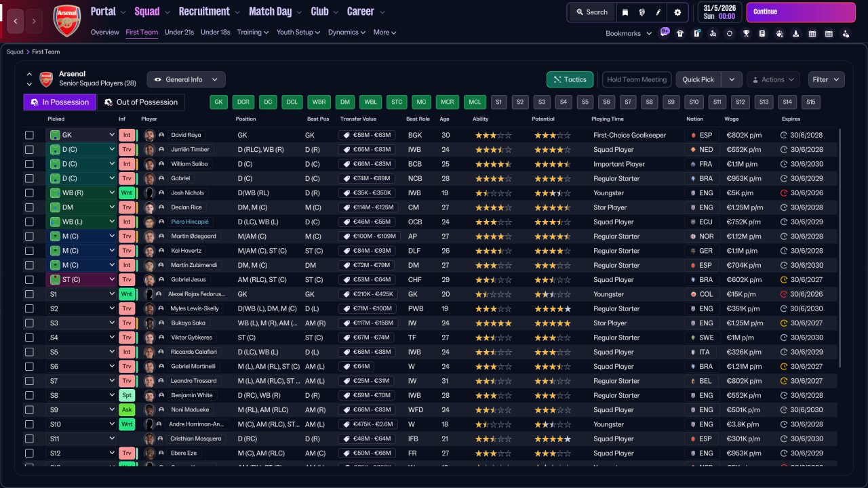Select the GK position slot button
This screenshot has width=868, height=488.
pos(218,102)
